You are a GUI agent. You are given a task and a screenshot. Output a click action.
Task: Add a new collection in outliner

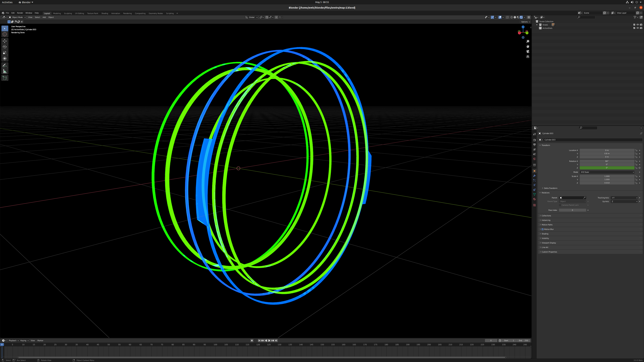641,17
